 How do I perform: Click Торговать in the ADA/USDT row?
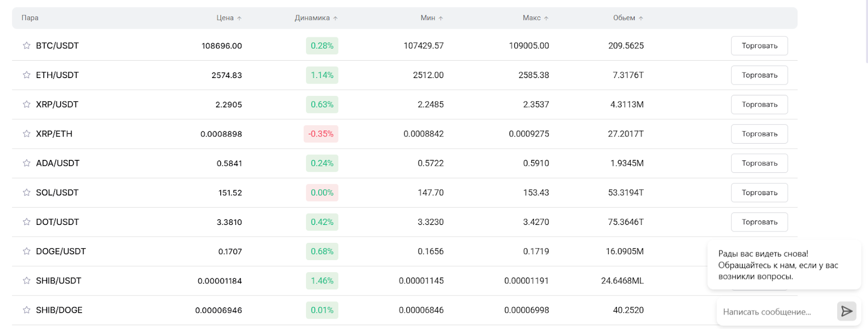759,163
